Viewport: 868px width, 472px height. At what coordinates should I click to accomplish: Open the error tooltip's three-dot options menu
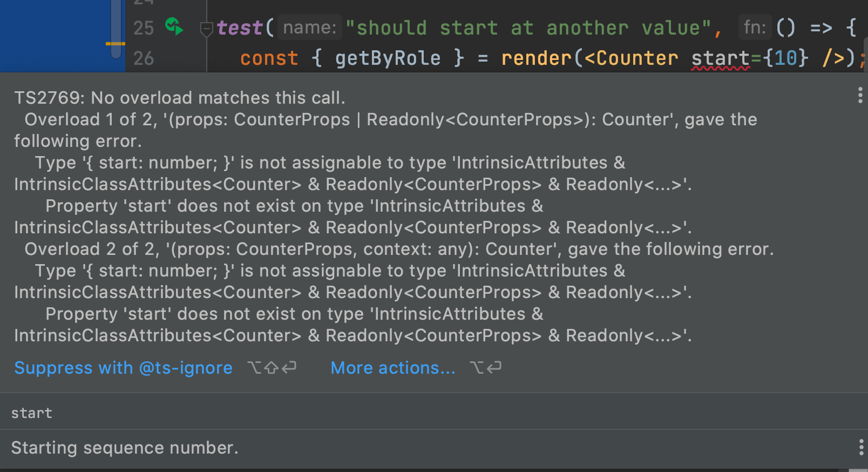tap(860, 95)
